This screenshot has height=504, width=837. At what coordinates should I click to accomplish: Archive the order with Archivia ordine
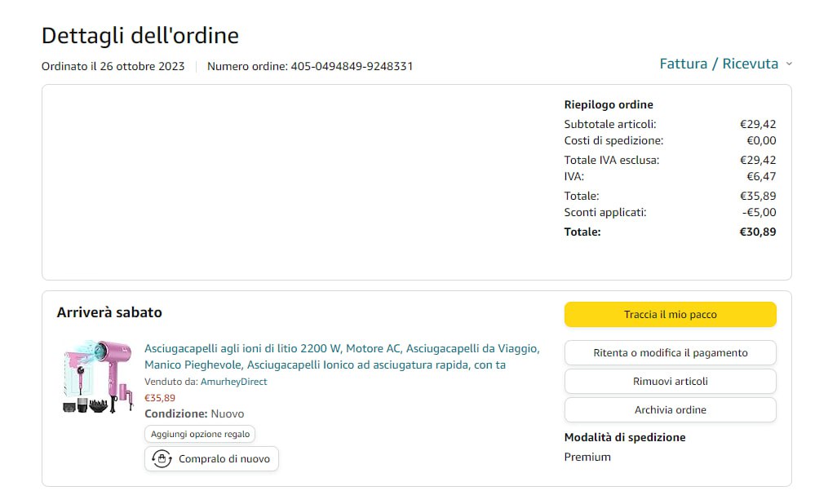click(670, 410)
